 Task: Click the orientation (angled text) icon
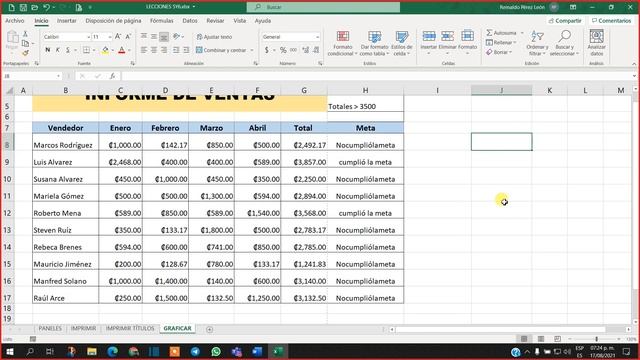176,37
